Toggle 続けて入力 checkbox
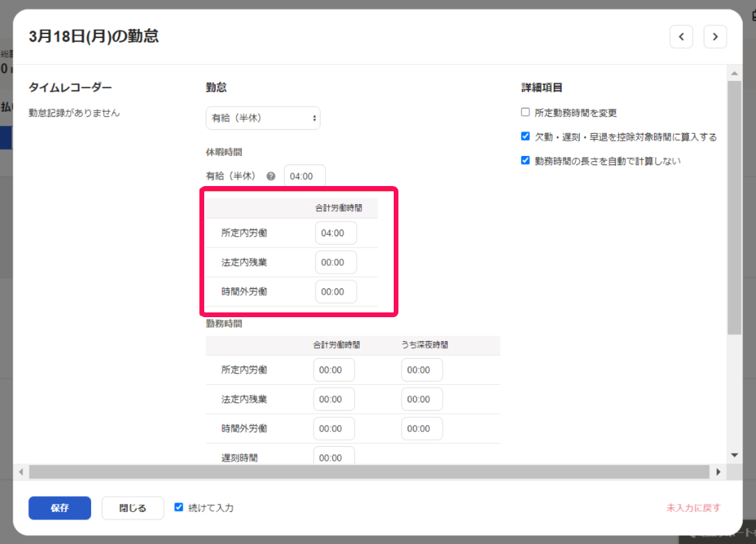This screenshot has width=756, height=544. point(179,507)
